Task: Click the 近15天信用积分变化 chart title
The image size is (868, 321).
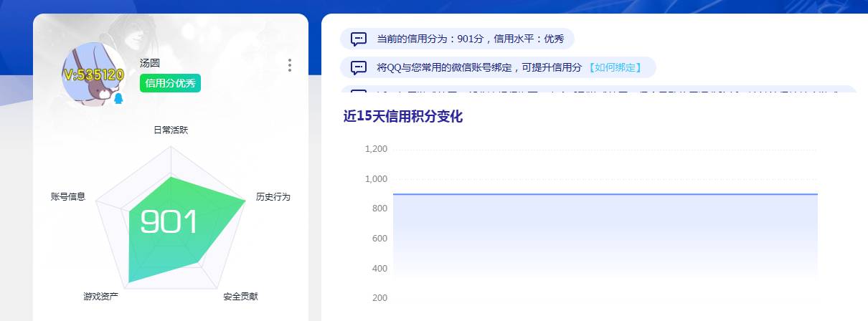Action: pos(403,116)
